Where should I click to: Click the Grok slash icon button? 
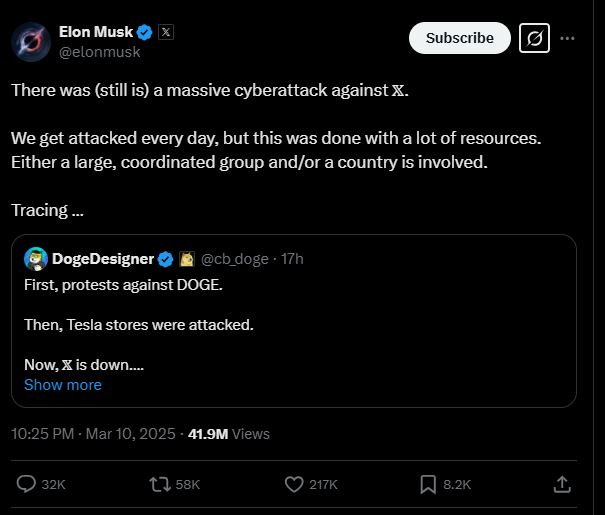[535, 38]
